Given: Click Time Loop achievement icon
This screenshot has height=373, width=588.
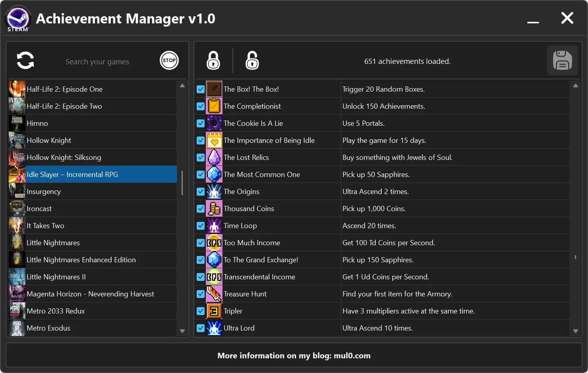Looking at the screenshot, I should point(214,226).
